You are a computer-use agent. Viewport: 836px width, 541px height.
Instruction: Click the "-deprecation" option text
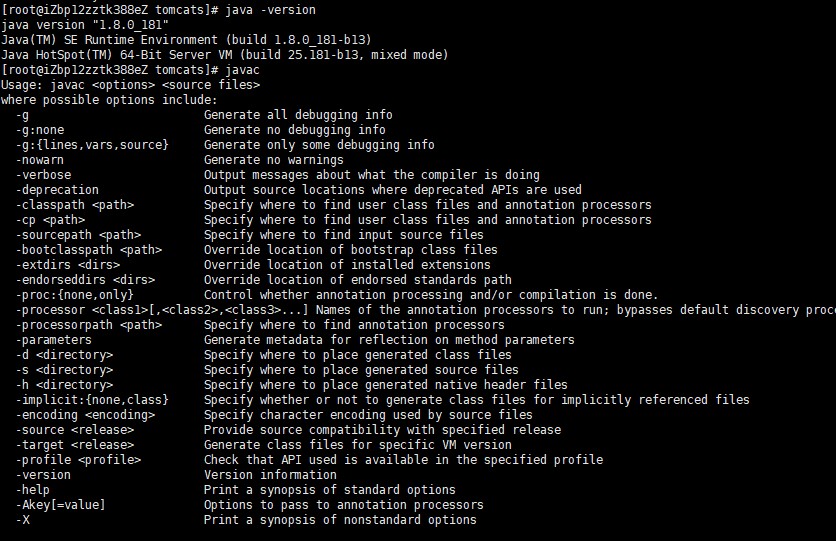[x=58, y=190]
